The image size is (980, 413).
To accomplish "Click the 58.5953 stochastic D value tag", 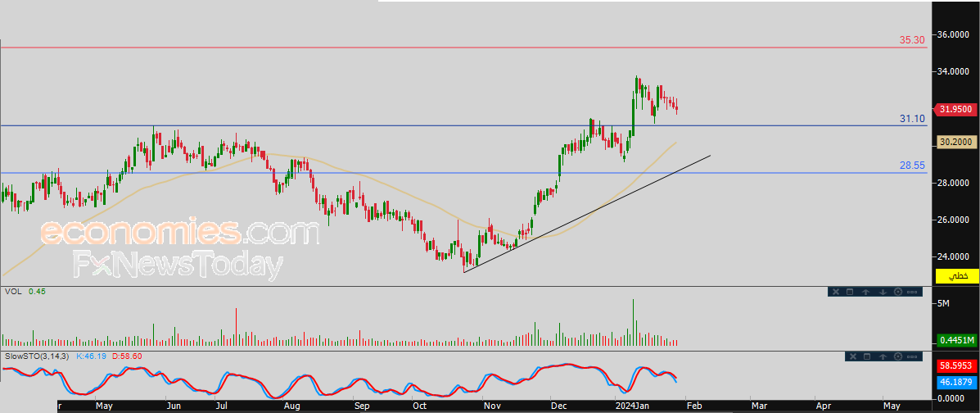I will (956, 365).
